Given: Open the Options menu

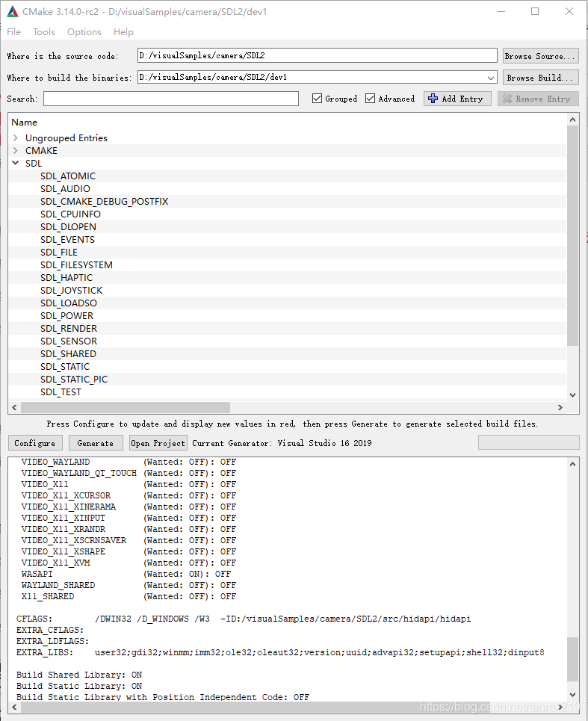Looking at the screenshot, I should [x=84, y=31].
